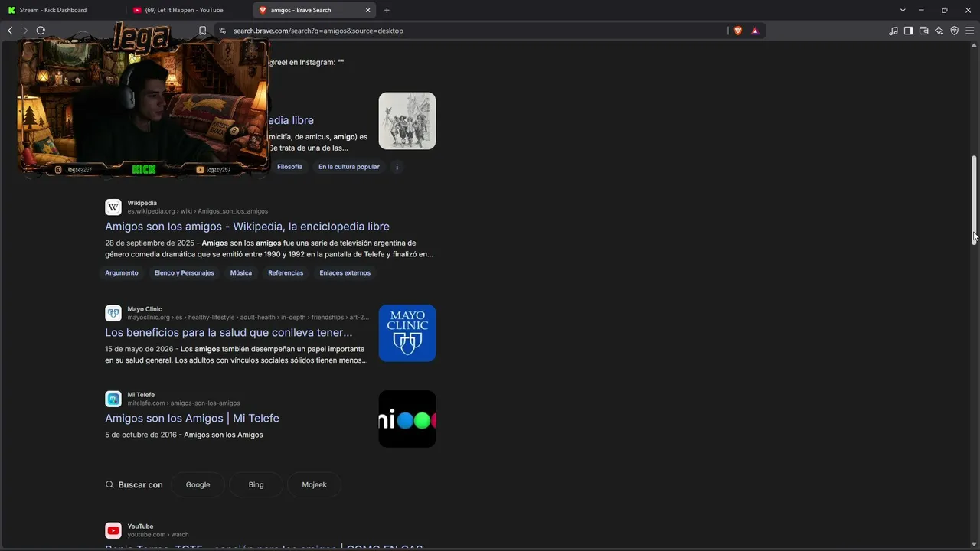Open Elenco y Personajes section
Screen dimensions: 980x551
[184, 272]
